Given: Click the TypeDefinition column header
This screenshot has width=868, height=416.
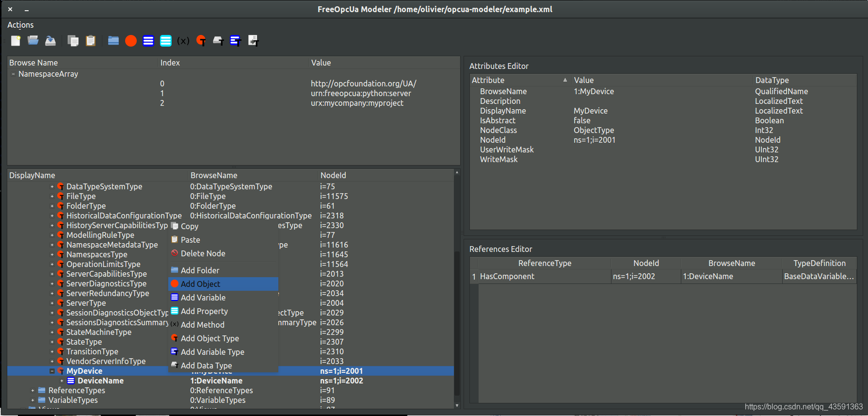Looking at the screenshot, I should click(819, 263).
